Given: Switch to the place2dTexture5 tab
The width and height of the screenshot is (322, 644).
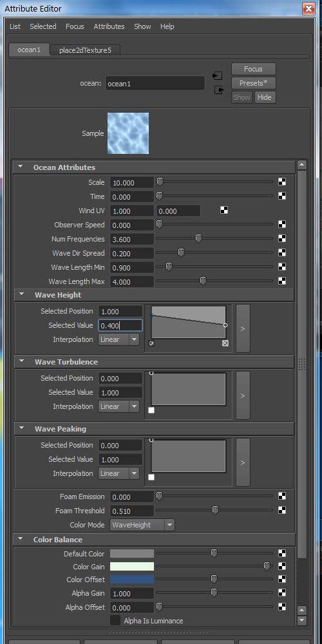Looking at the screenshot, I should [x=85, y=50].
